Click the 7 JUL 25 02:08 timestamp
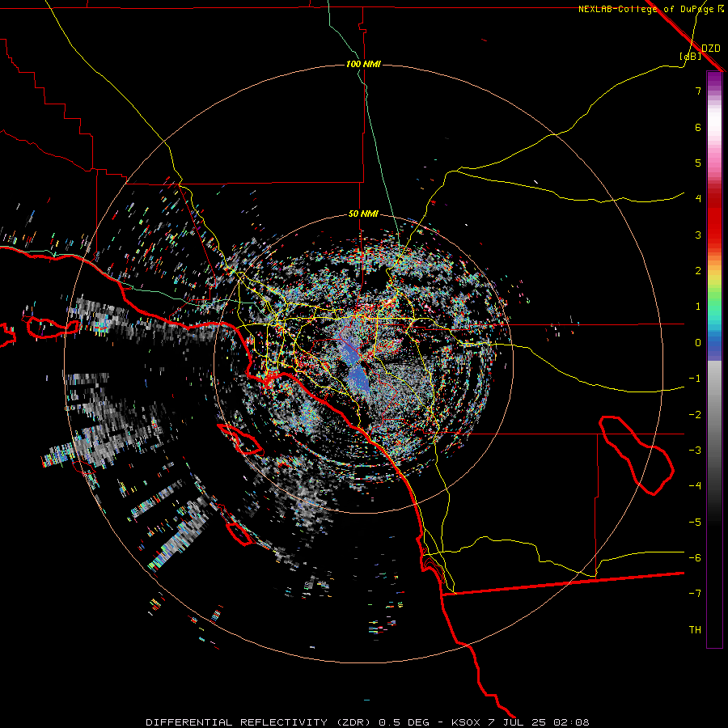Screen dimensions: 728x728 coord(539,722)
